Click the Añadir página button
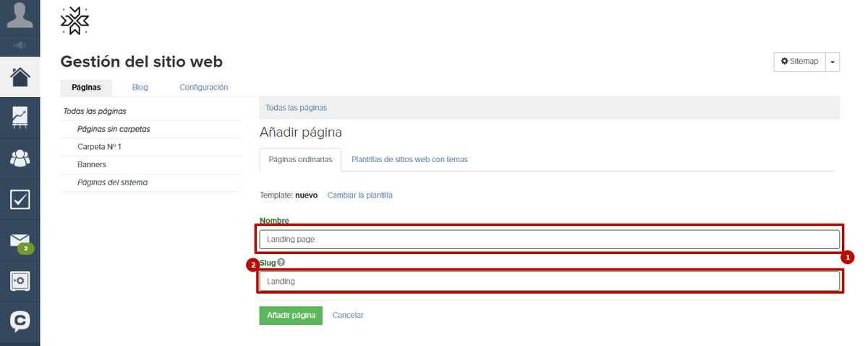The width and height of the screenshot is (868, 346). point(291,316)
